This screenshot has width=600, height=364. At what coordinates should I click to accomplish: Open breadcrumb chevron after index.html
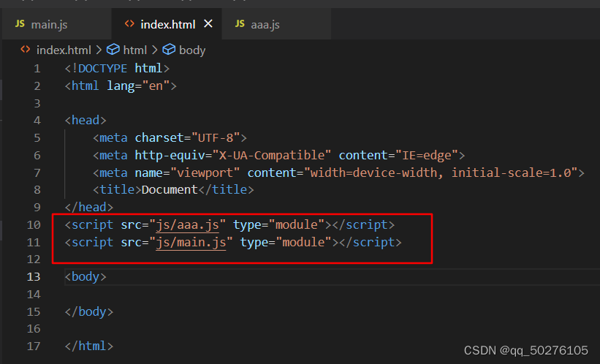pyautogui.click(x=99, y=50)
